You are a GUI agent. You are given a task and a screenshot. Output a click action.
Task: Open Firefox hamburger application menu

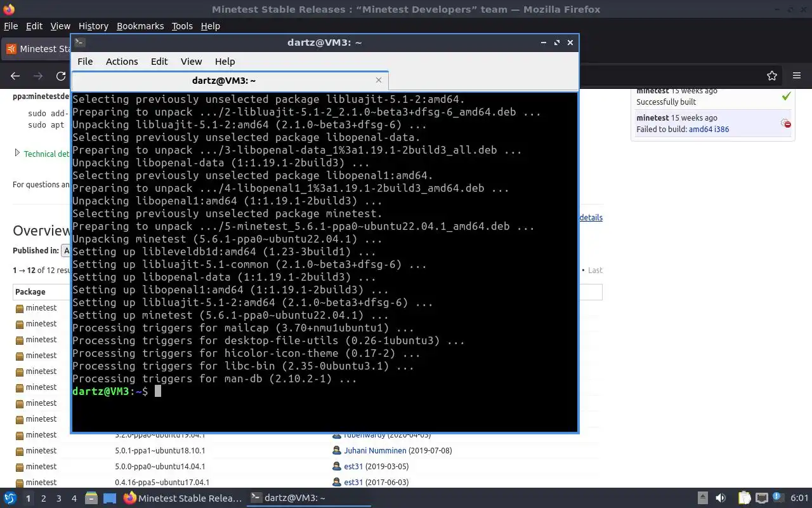click(797, 76)
